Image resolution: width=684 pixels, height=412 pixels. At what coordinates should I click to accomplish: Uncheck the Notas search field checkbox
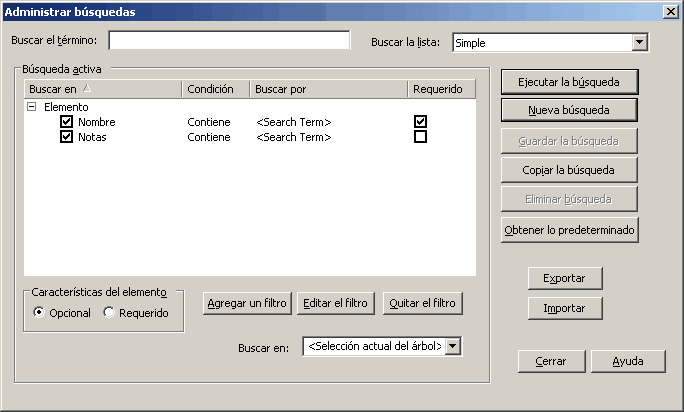pos(66,137)
